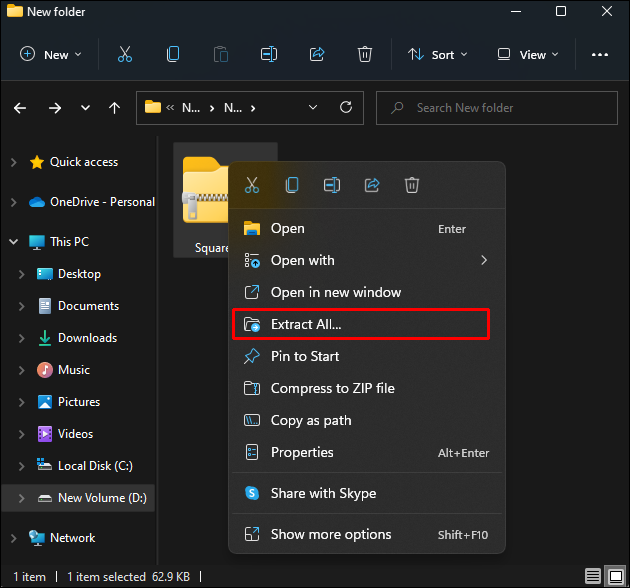The image size is (630, 588).
Task: Expand the Quick access tree node
Action: click(x=13, y=162)
